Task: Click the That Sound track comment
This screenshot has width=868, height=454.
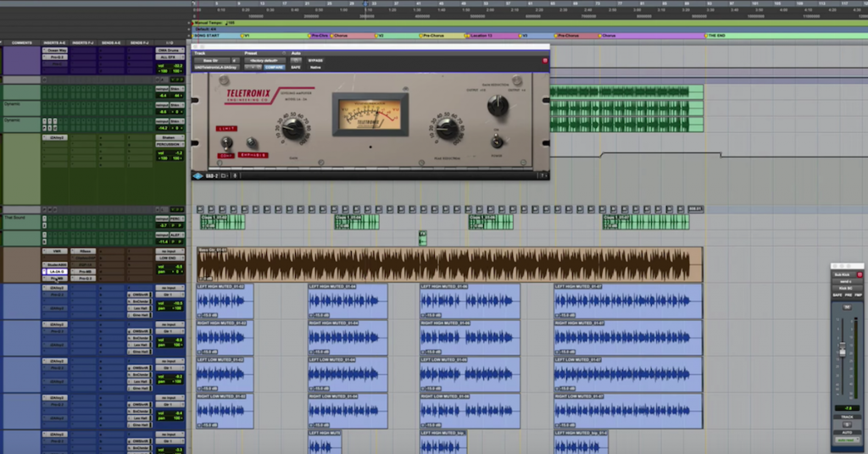Action: click(x=14, y=218)
